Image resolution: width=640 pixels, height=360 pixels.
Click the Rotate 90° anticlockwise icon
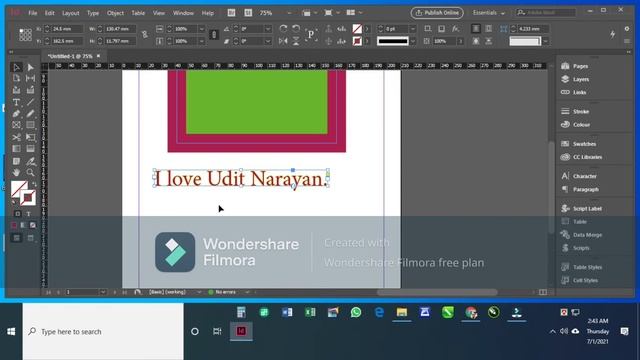pyautogui.click(x=296, y=29)
